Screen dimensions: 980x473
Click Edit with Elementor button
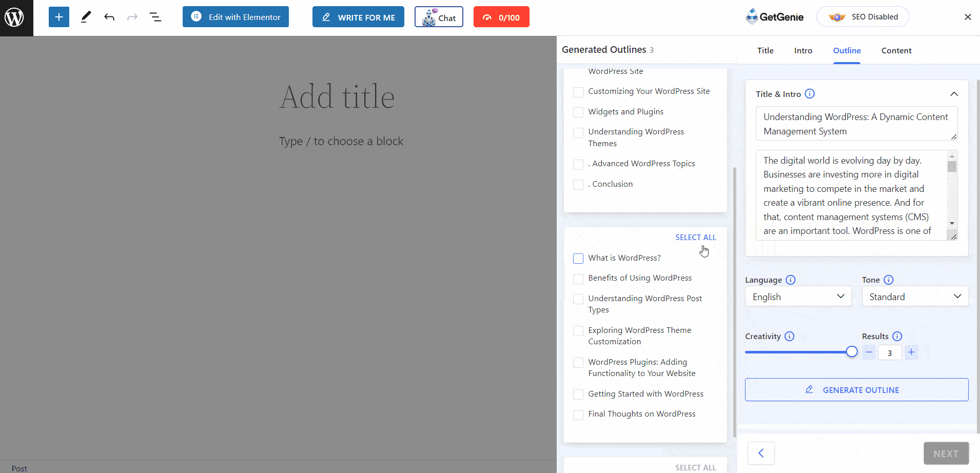coord(236,17)
